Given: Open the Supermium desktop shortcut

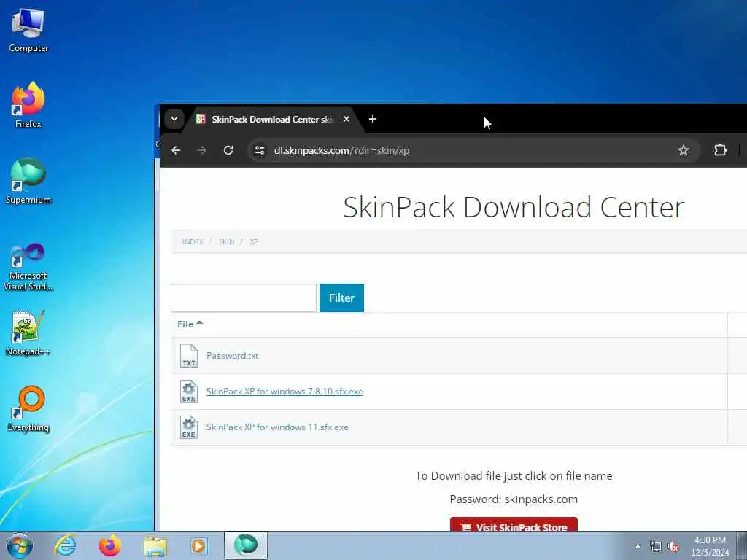Looking at the screenshot, I should pyautogui.click(x=28, y=181).
